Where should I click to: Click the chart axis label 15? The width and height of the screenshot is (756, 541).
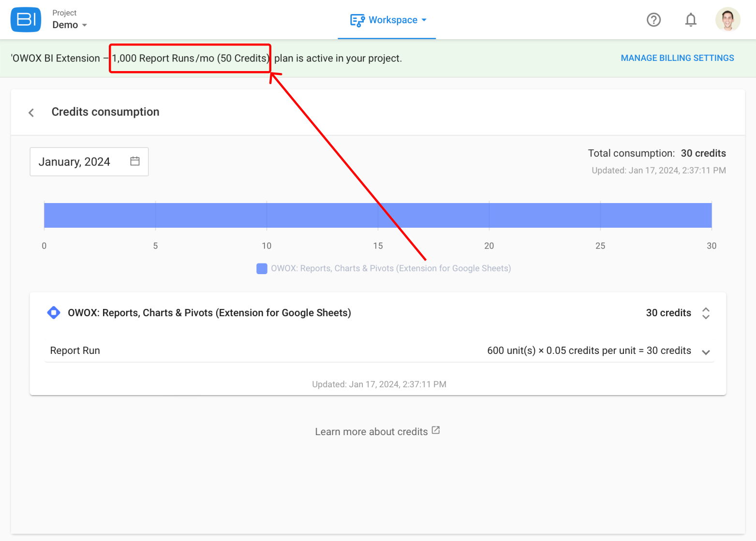click(x=378, y=246)
